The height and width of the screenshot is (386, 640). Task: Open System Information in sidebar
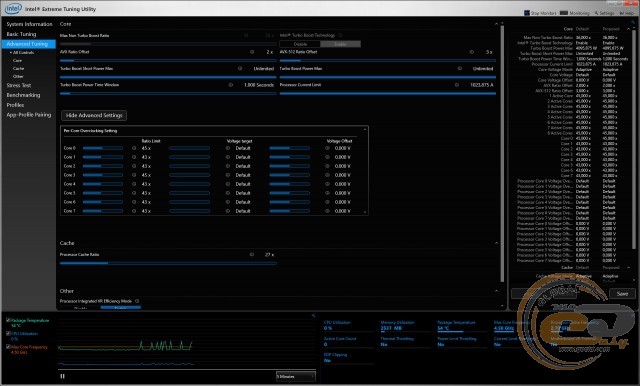click(x=29, y=24)
